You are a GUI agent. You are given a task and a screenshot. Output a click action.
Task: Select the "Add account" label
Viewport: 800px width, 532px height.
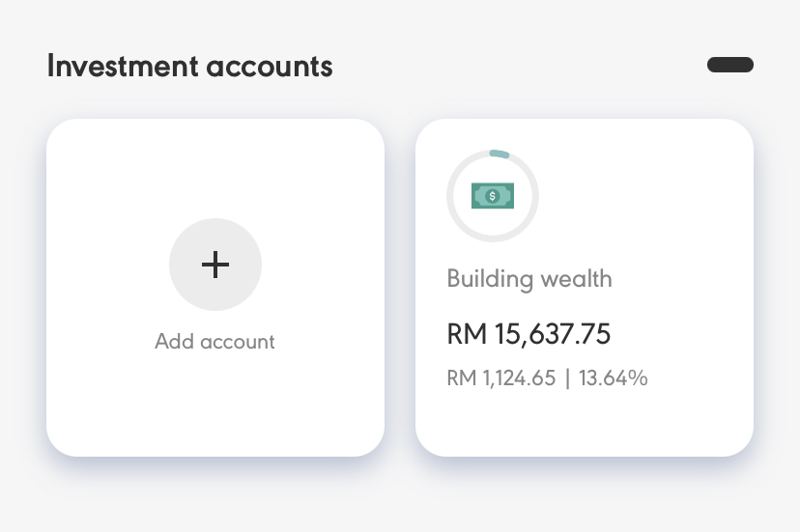point(214,342)
